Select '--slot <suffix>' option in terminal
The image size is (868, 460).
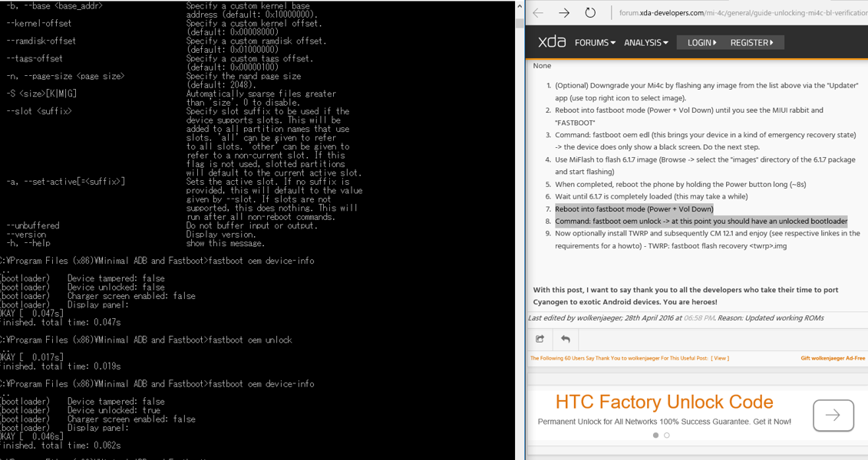tap(38, 111)
